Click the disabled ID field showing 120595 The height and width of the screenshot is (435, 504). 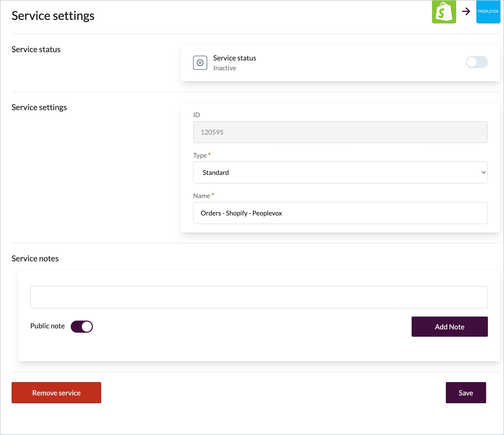pyautogui.click(x=340, y=132)
